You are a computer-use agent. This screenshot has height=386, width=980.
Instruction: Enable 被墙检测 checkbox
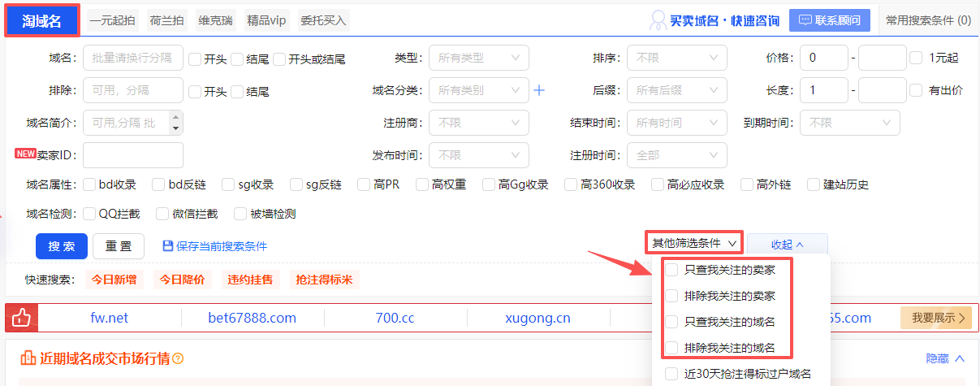pyautogui.click(x=240, y=214)
